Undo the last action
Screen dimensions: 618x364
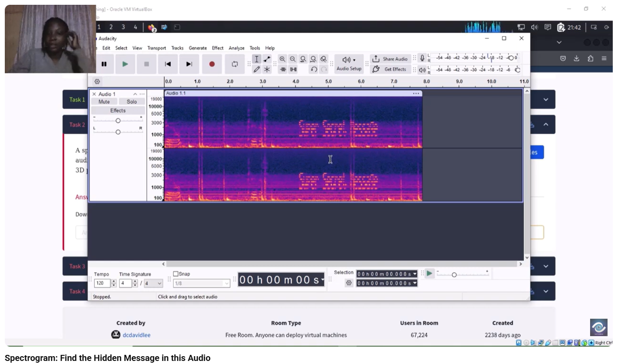coord(313,69)
